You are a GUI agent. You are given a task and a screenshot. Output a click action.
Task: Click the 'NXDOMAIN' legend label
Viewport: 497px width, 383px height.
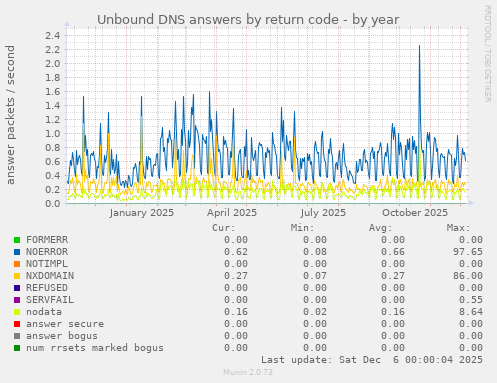(50, 276)
